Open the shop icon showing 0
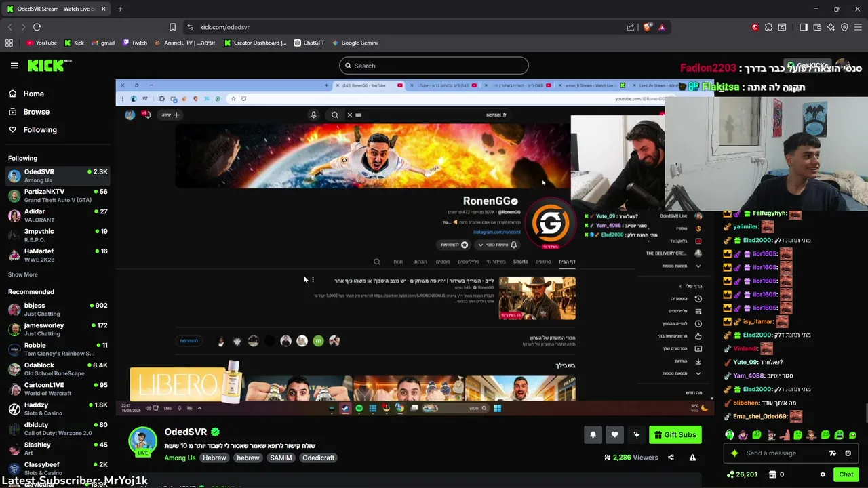Viewport: 868px width, 488px height. tap(776, 474)
